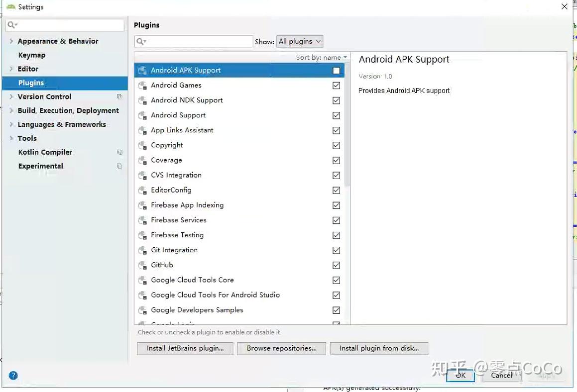The width and height of the screenshot is (577, 392).
Task: Toggle the Google Developers Samples checkbox
Action: pos(337,310)
